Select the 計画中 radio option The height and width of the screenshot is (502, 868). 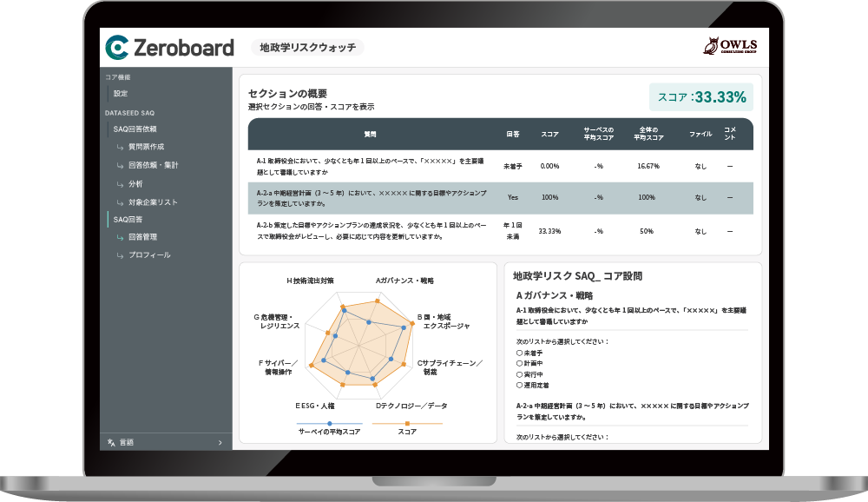coord(519,364)
